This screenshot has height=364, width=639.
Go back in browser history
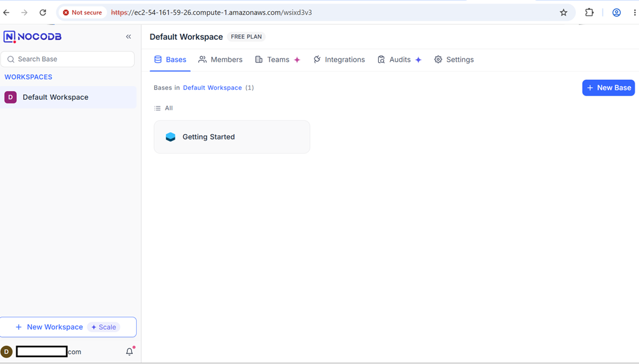click(6, 12)
